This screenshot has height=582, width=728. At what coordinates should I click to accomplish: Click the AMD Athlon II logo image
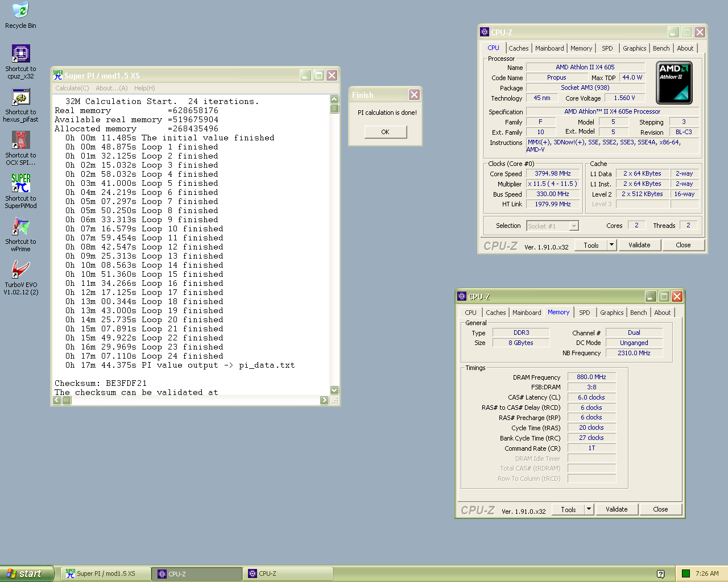click(675, 83)
